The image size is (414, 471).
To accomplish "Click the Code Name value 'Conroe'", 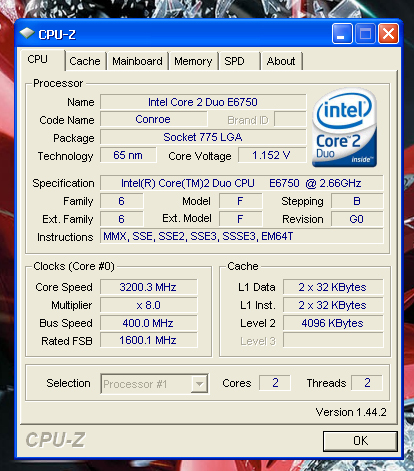I will (153, 119).
